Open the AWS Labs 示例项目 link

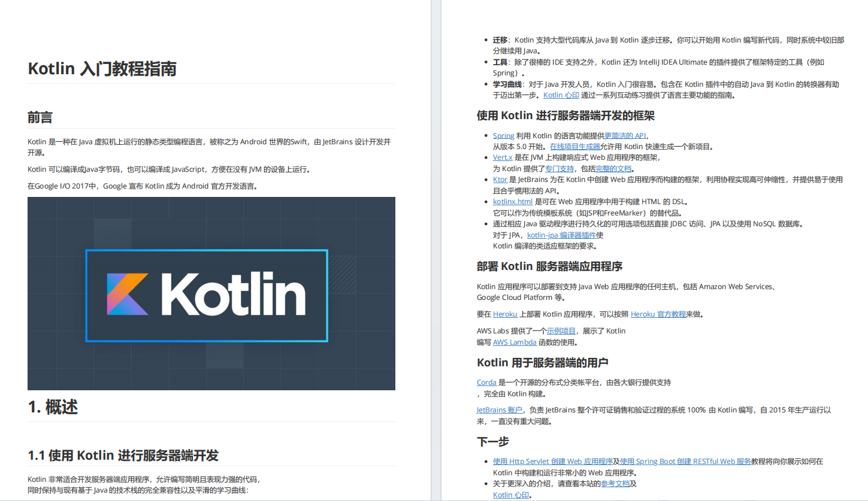coord(563,330)
